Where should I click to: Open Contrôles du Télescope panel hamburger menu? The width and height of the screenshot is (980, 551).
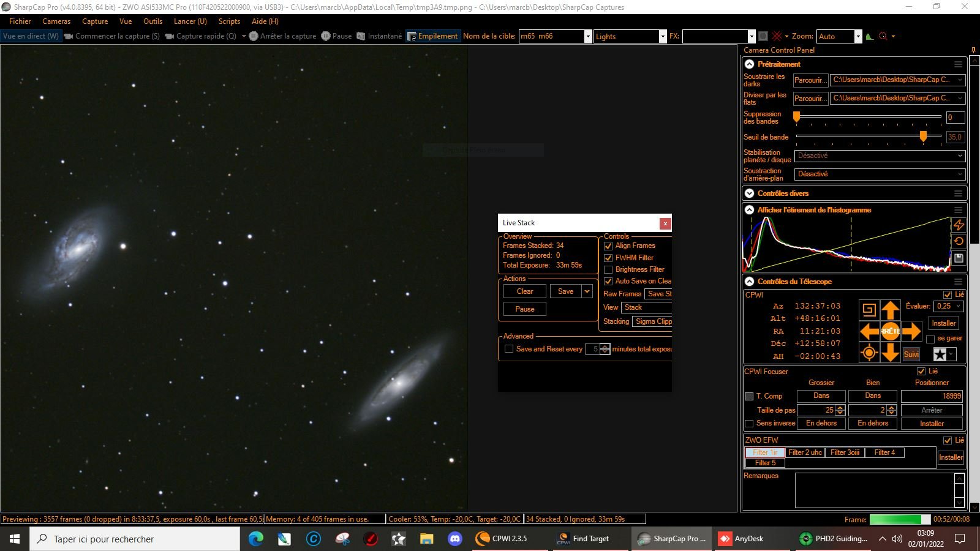pyautogui.click(x=958, y=282)
